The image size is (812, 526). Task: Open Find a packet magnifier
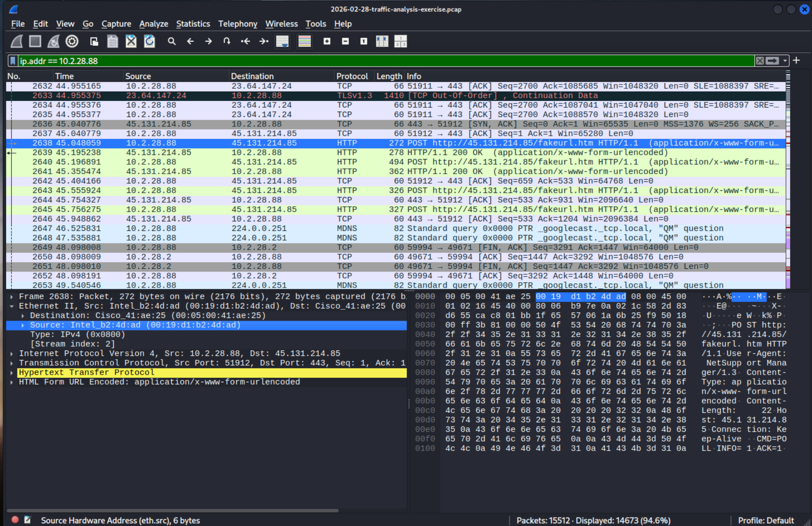171,42
